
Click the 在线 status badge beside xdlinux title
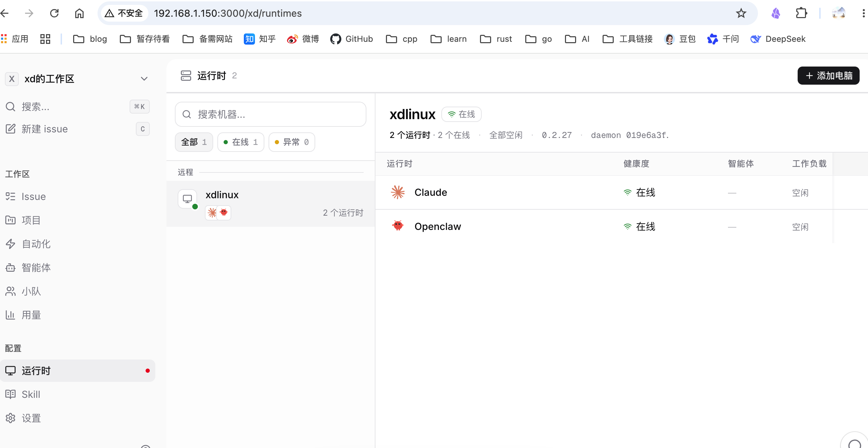coord(462,114)
